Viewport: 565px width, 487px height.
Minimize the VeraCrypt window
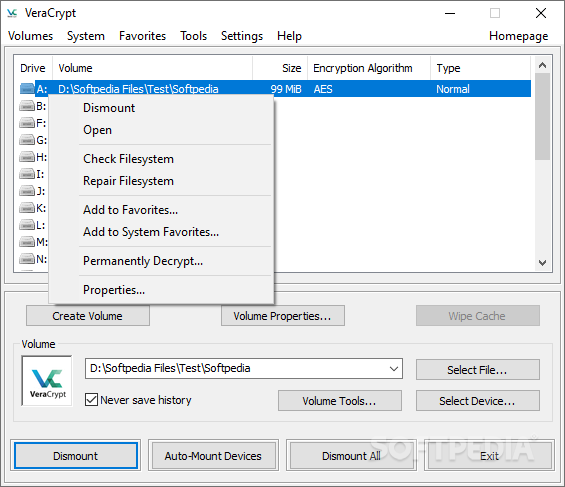click(x=450, y=13)
